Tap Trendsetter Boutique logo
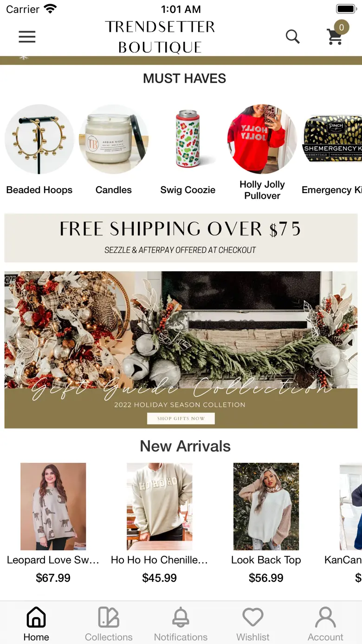 [160, 37]
